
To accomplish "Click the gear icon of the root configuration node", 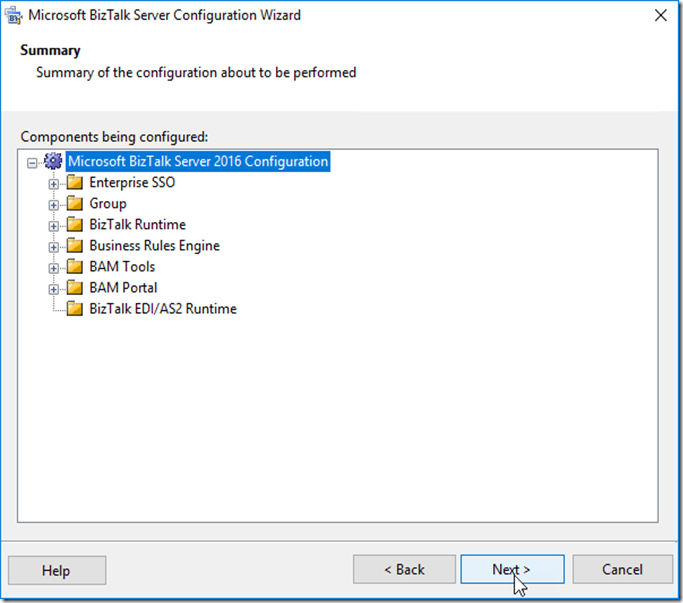I will pyautogui.click(x=53, y=161).
